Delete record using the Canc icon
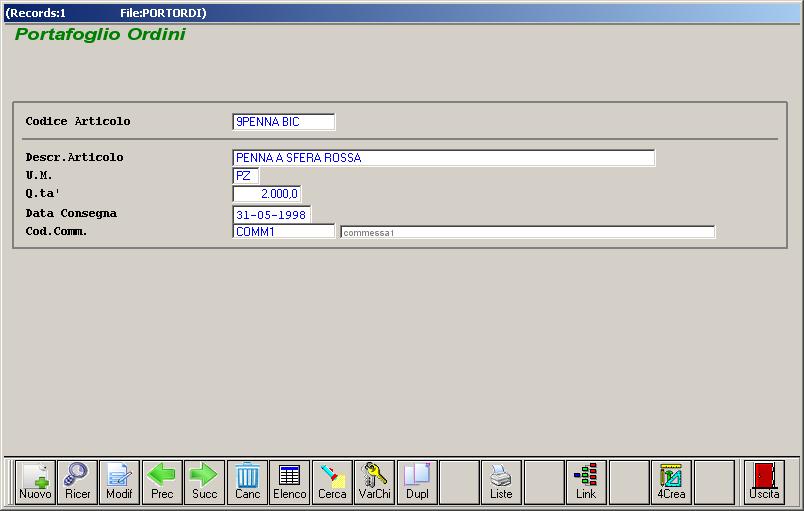 coord(247,482)
